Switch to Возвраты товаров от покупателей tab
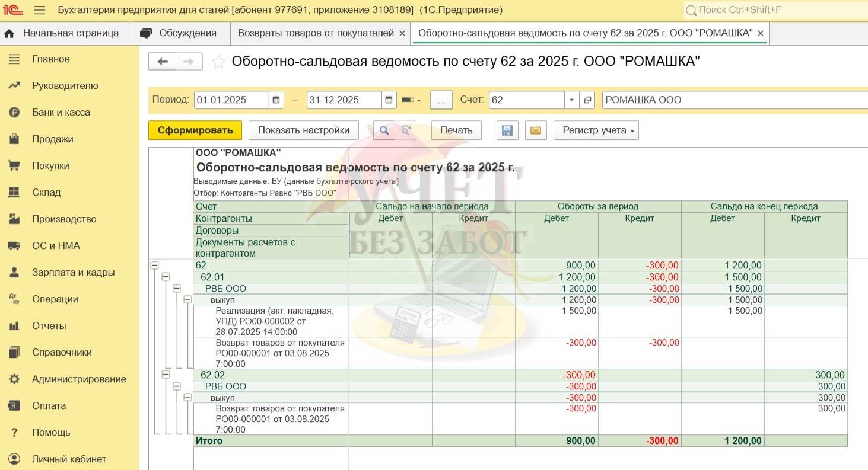 (316, 33)
